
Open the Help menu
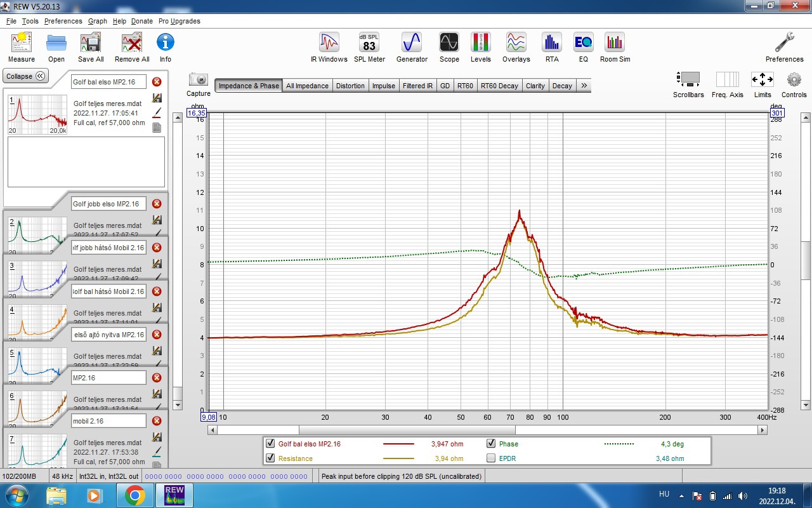tap(119, 21)
